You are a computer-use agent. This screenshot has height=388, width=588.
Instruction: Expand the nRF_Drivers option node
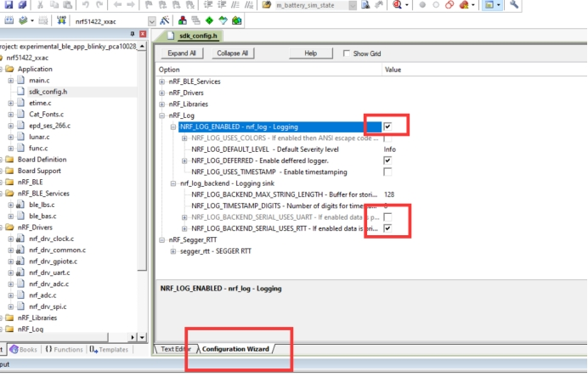coord(161,93)
